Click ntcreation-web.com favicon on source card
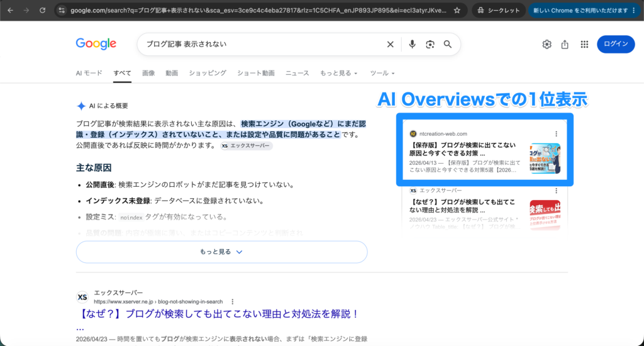 click(x=413, y=134)
